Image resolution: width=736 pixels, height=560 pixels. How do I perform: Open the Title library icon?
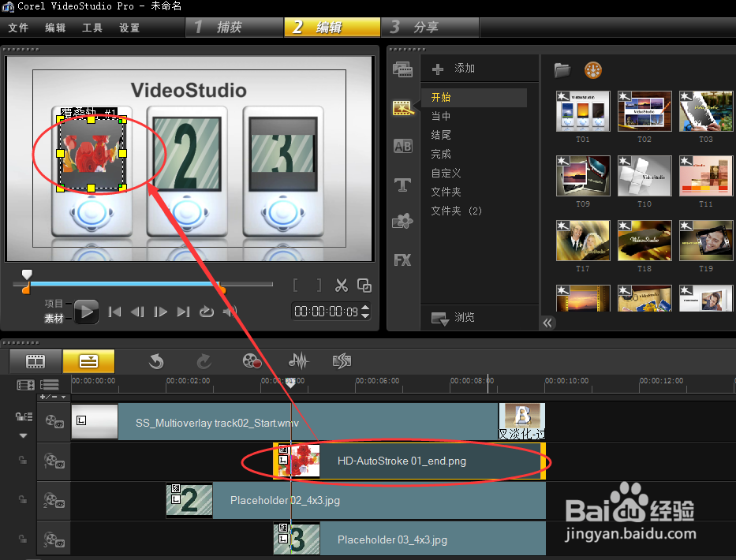(x=403, y=185)
